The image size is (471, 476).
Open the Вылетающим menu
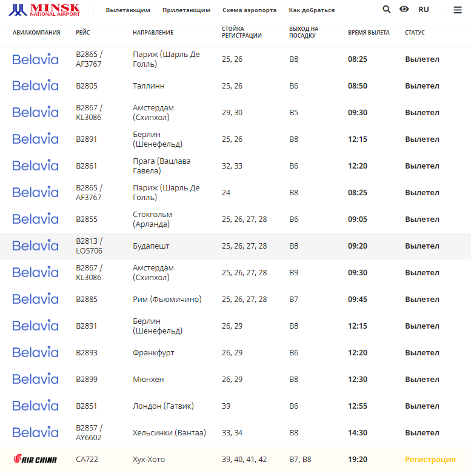coord(128,10)
